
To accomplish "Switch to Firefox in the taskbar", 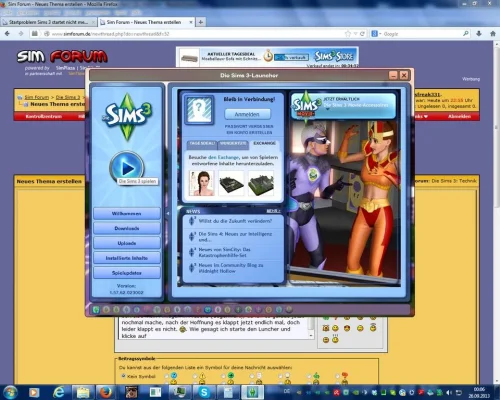I will click(106, 392).
